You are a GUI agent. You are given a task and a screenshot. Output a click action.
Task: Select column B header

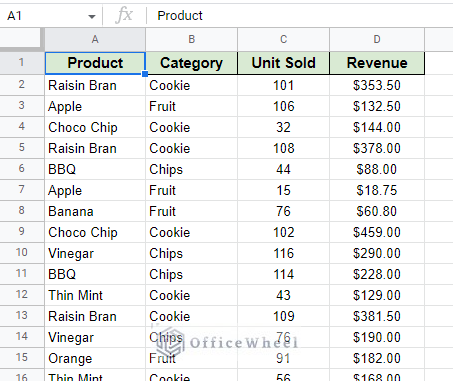pos(191,39)
